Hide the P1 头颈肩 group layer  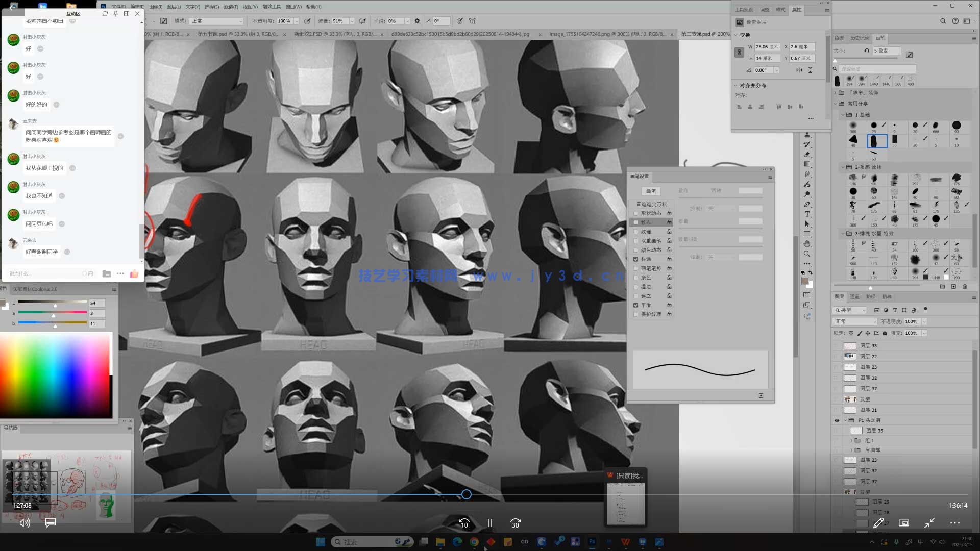tap(837, 420)
